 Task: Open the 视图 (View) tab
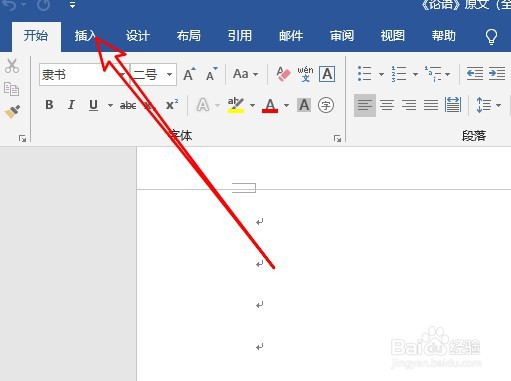393,35
